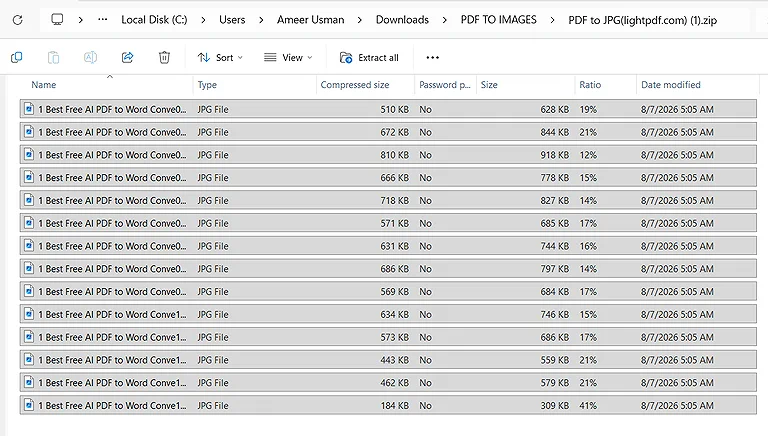Image resolution: width=768 pixels, height=436 pixels.
Task: Select the JPG icon of the 443 KB file
Action: [x=29, y=359]
